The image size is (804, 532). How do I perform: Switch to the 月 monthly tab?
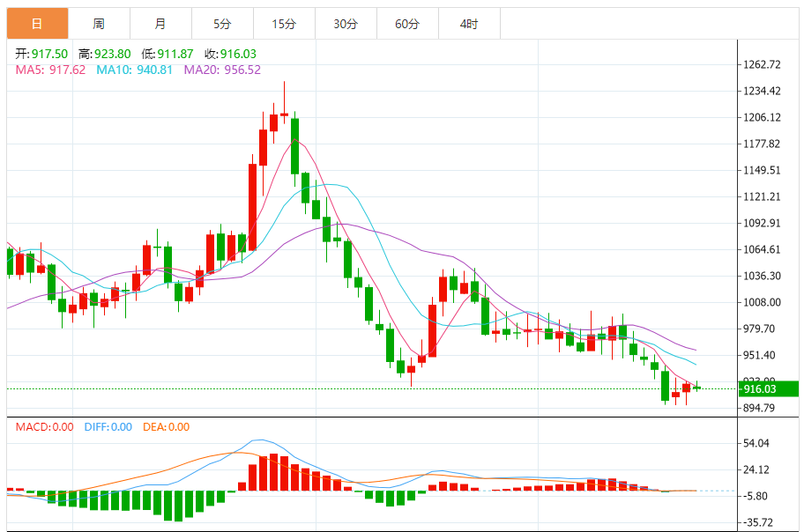point(160,24)
